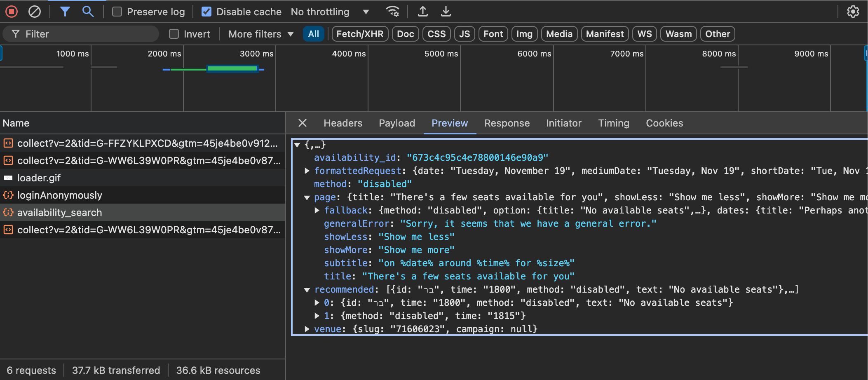The width and height of the screenshot is (868, 380).
Task: Expand venue object
Action: pyautogui.click(x=307, y=329)
